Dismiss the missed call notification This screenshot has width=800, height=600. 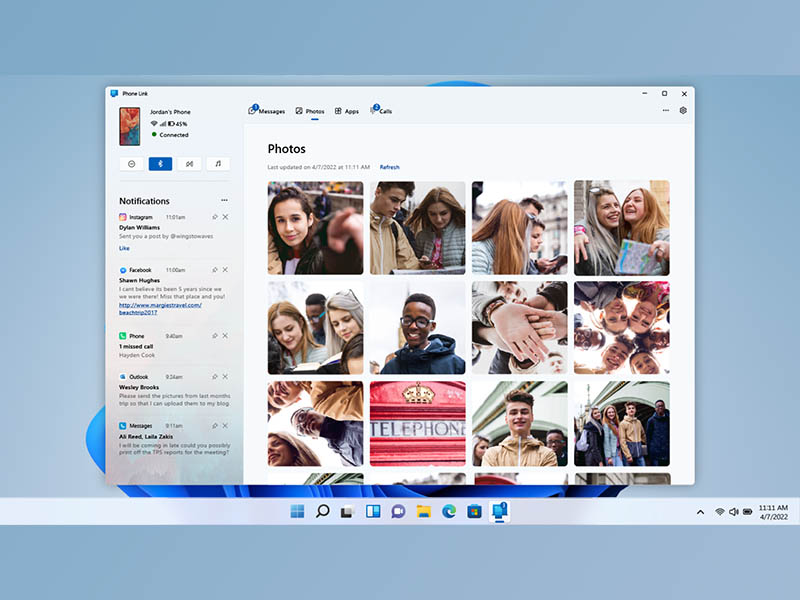(225, 336)
